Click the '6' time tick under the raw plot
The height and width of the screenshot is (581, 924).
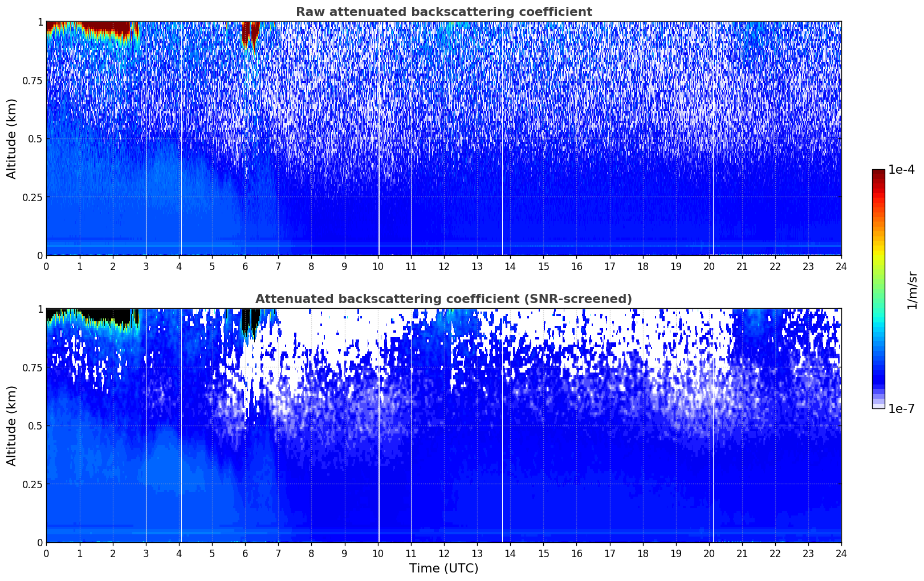tap(245, 266)
